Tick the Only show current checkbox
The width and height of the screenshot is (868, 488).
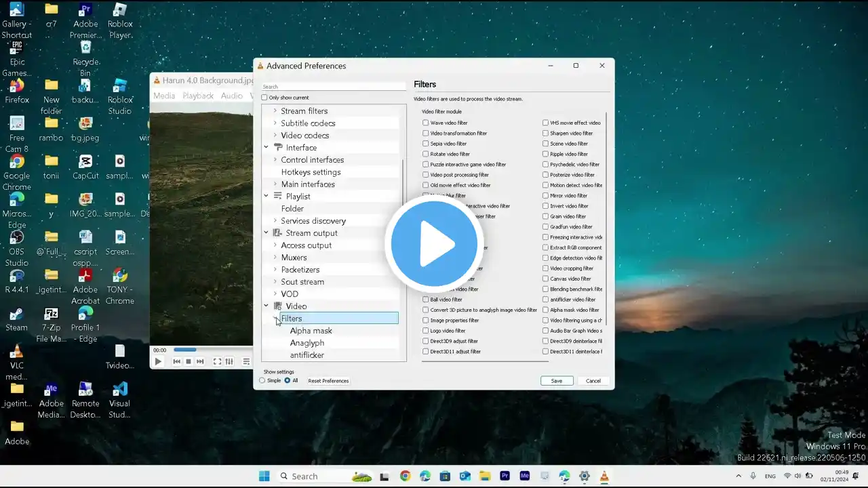click(x=264, y=98)
